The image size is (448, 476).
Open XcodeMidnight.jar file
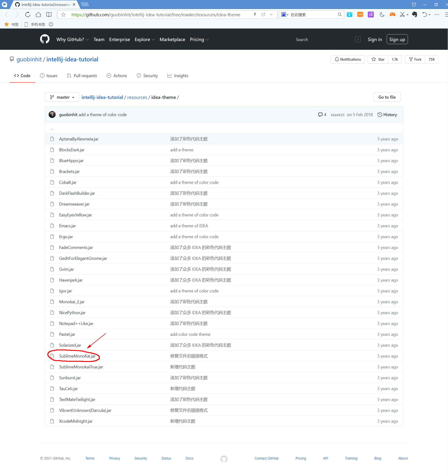click(76, 421)
